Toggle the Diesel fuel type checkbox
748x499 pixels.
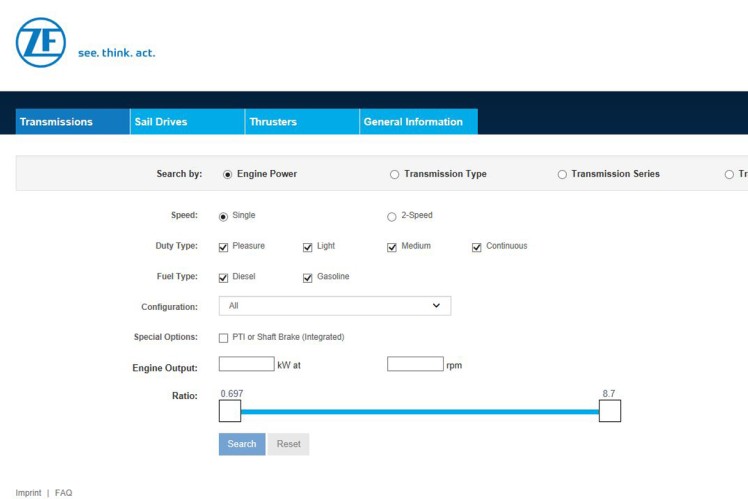(x=223, y=278)
